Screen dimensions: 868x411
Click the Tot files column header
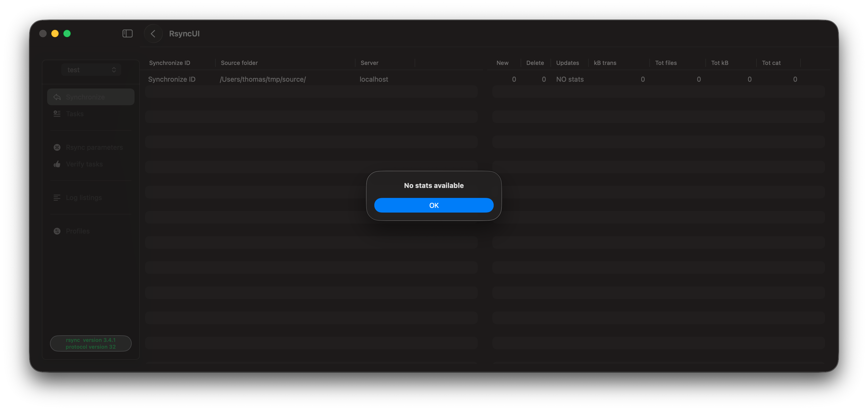coord(666,63)
